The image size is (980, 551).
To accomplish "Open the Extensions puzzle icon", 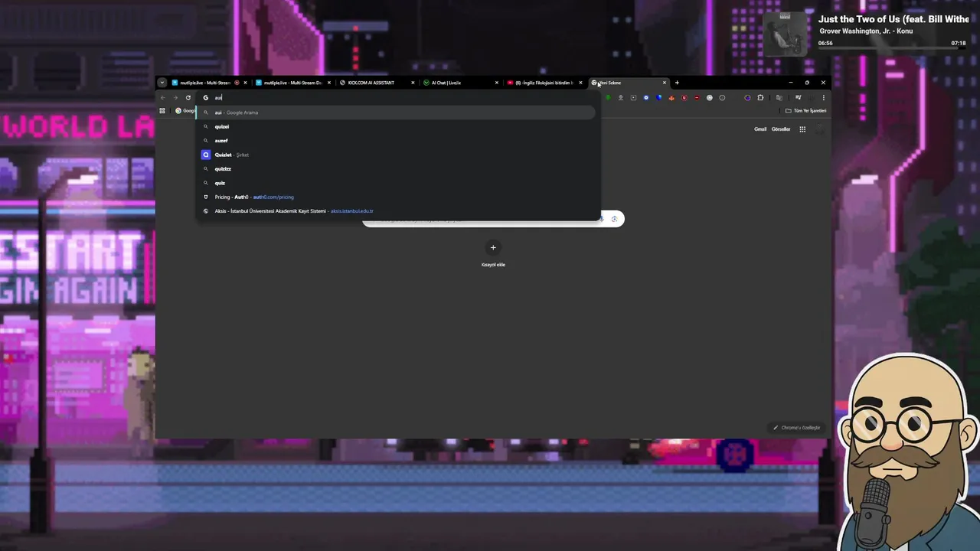I will click(x=760, y=98).
